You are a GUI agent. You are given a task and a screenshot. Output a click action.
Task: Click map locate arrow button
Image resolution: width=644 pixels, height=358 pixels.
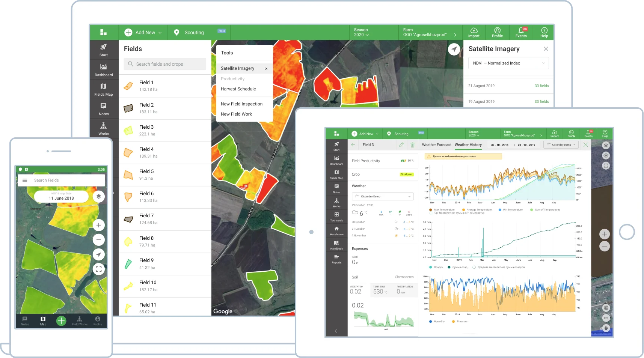pos(454,49)
